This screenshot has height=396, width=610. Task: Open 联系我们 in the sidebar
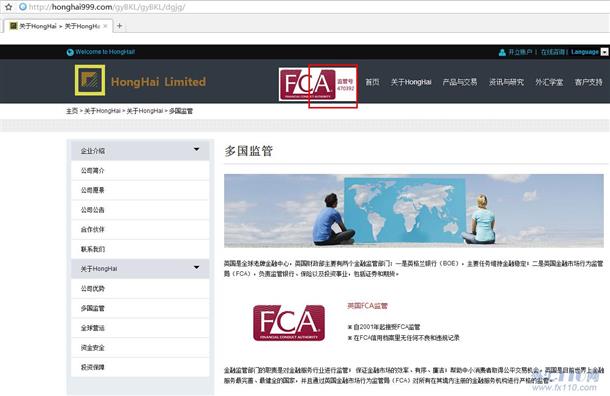point(140,249)
